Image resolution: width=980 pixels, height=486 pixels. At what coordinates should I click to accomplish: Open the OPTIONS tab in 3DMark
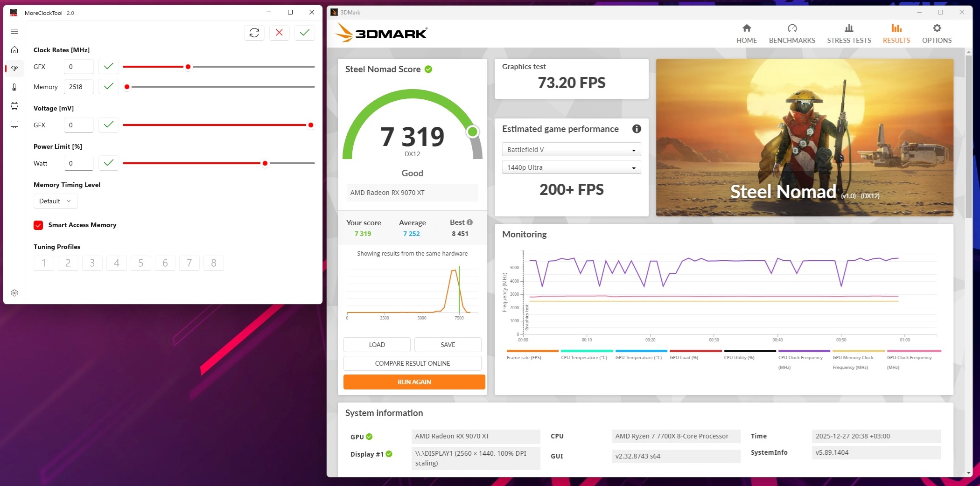[x=937, y=34]
